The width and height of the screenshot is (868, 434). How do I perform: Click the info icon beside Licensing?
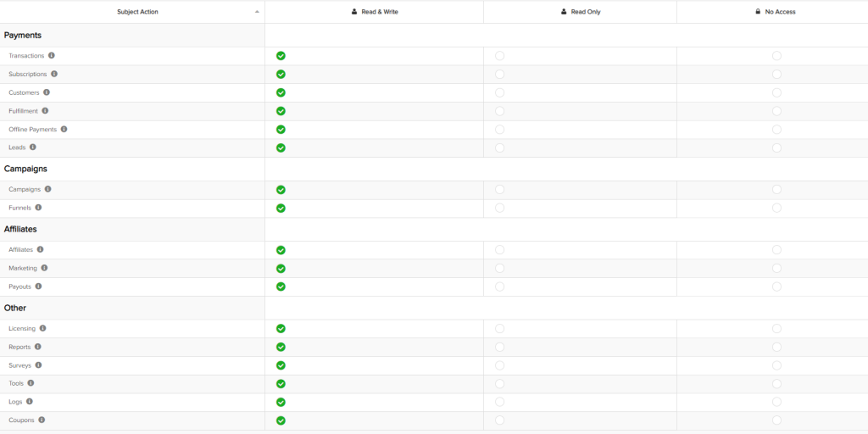(x=42, y=328)
